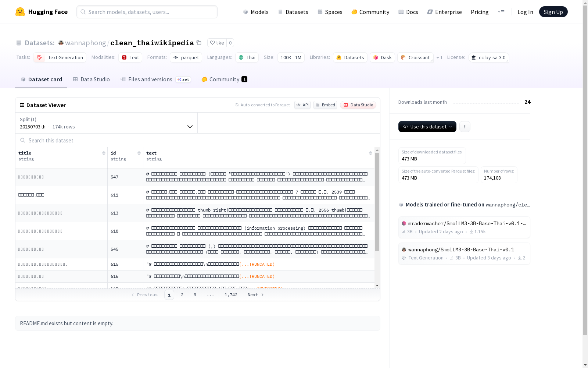588x368 pixels.
Task: Open the wannaphong/SmolLM3-3B-Base-Thai-v0.1 model
Action: [x=464, y=254]
